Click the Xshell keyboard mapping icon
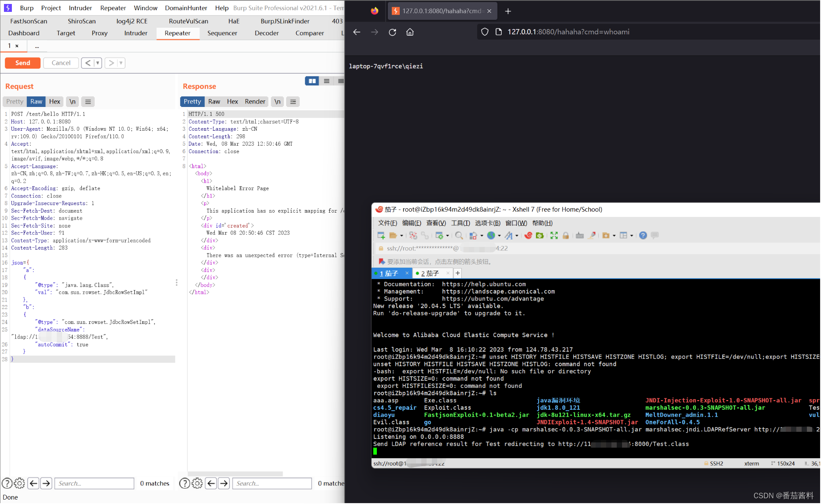Viewport: 821px width, 504px height. [580, 235]
